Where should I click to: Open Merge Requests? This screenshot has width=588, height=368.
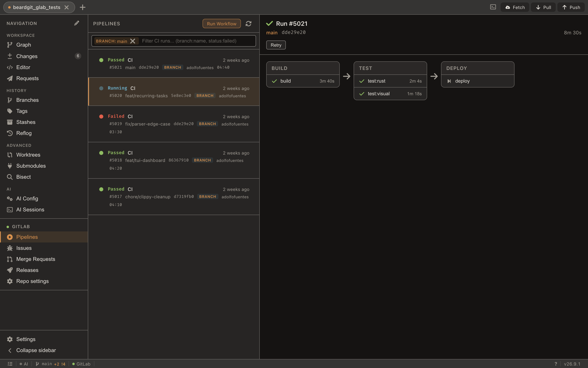44,259
